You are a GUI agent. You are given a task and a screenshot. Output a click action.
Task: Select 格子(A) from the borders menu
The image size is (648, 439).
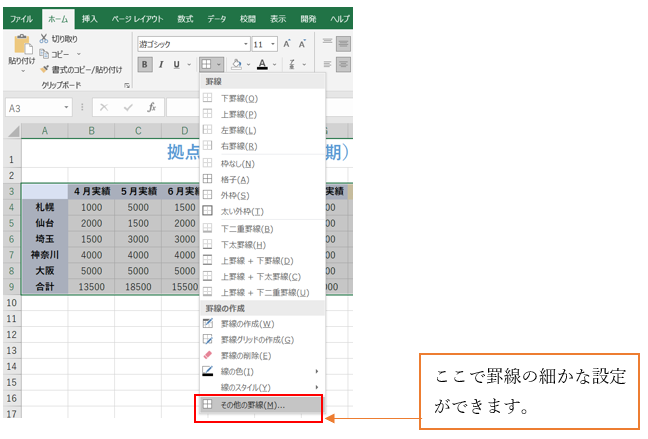pyautogui.click(x=236, y=179)
